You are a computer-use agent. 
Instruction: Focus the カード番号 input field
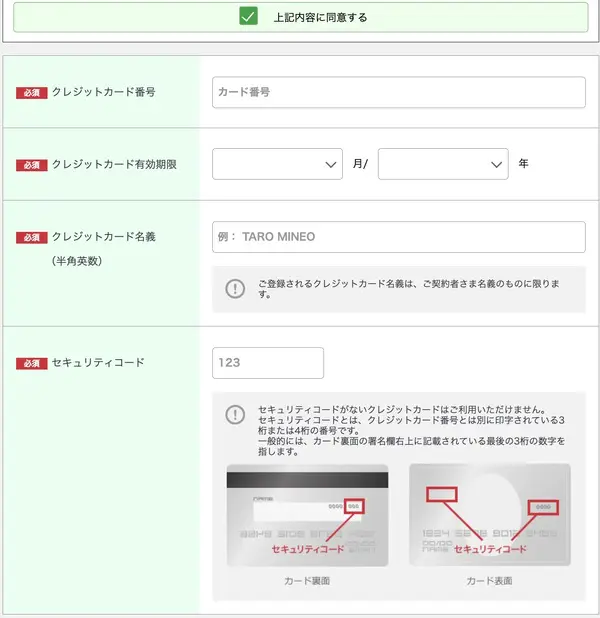click(x=398, y=92)
